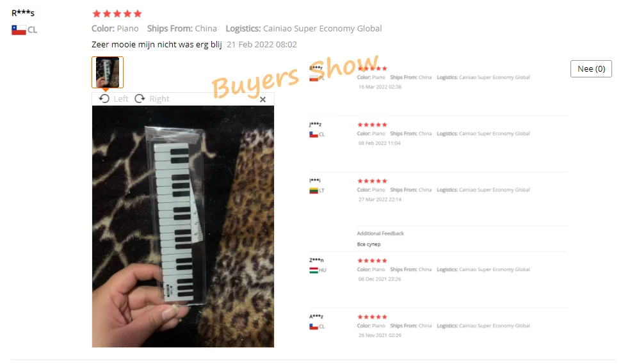Select the piano ruler review thumbnail
Viewport: 623px width, 364px height.
click(x=108, y=72)
